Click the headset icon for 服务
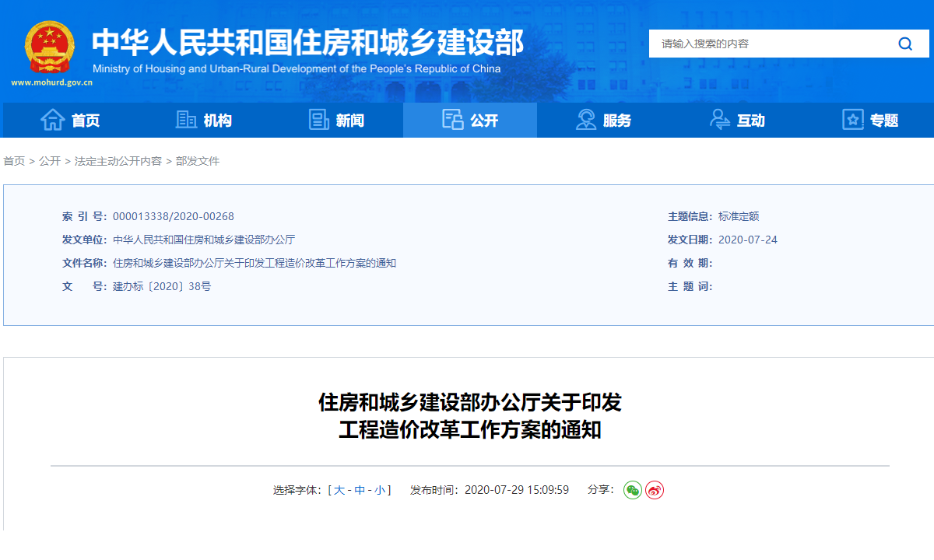Image resolution: width=934 pixels, height=560 pixels. click(585, 120)
